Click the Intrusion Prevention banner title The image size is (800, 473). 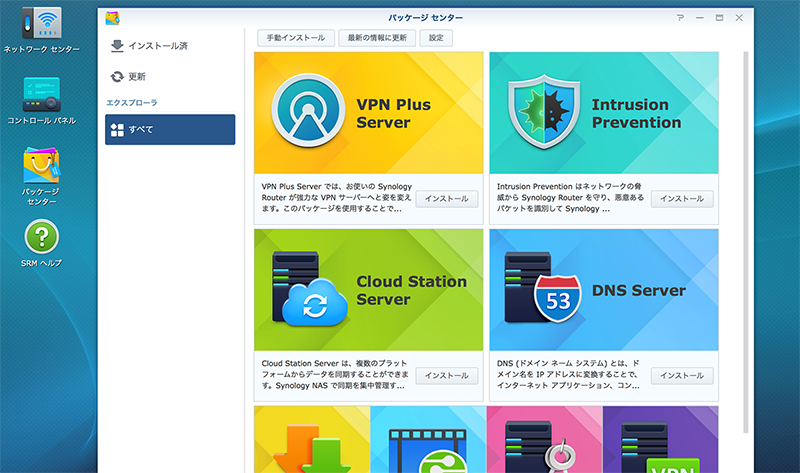pyautogui.click(x=636, y=113)
